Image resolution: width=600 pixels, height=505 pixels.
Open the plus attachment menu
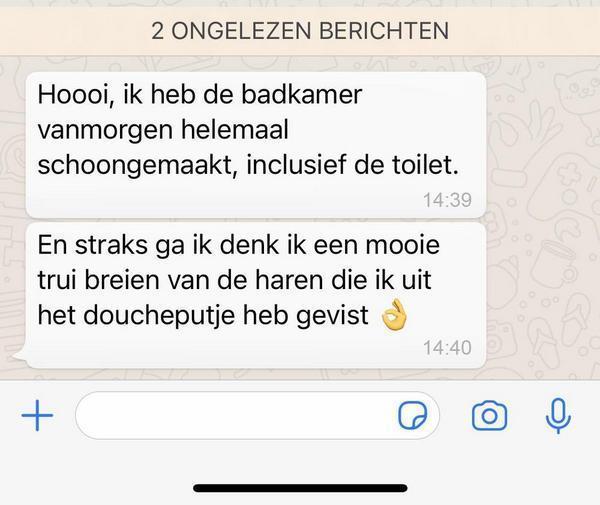click(37, 415)
